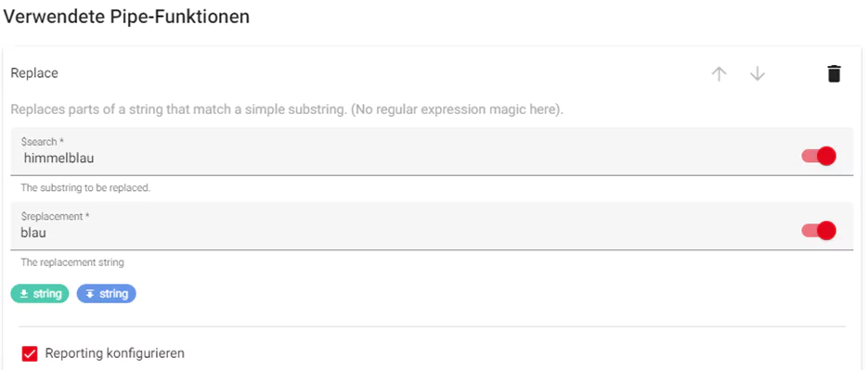Toggle the $search field switch
Viewport: 868px width, 370px height.
819,156
